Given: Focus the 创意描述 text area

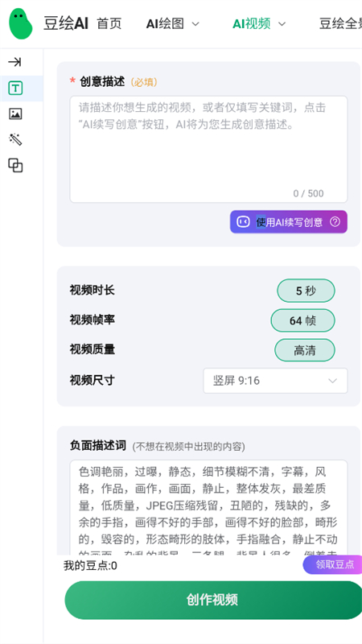Looking at the screenshot, I should pos(208,150).
